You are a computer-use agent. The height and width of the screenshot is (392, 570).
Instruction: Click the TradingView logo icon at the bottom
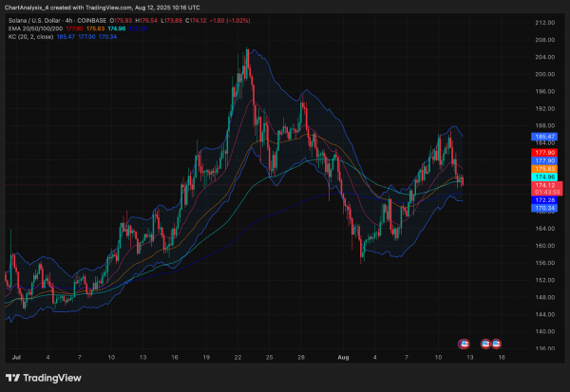click(12, 378)
